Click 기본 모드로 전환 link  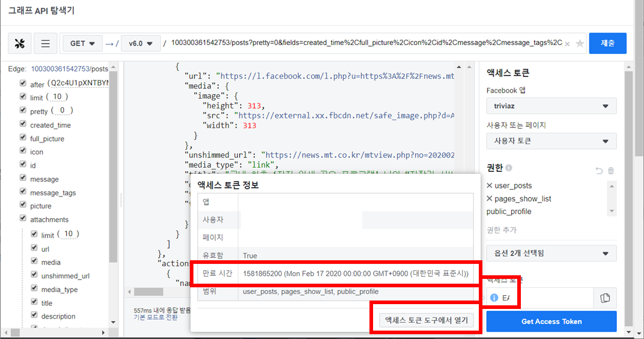(156, 317)
